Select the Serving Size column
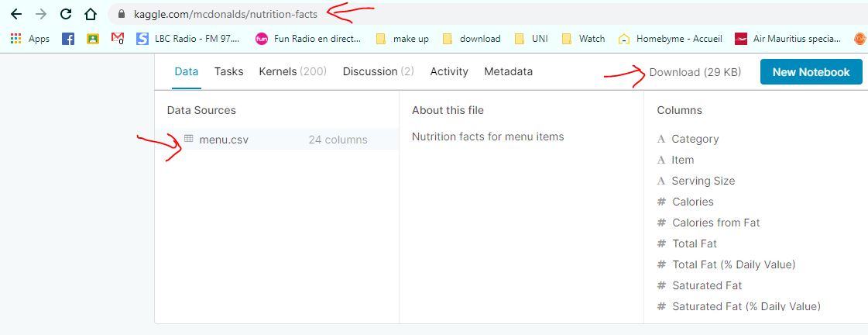The image size is (868, 335). pos(703,181)
